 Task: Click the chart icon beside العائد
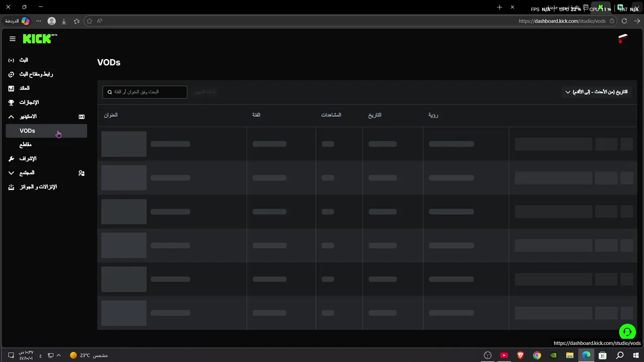pos(11,88)
